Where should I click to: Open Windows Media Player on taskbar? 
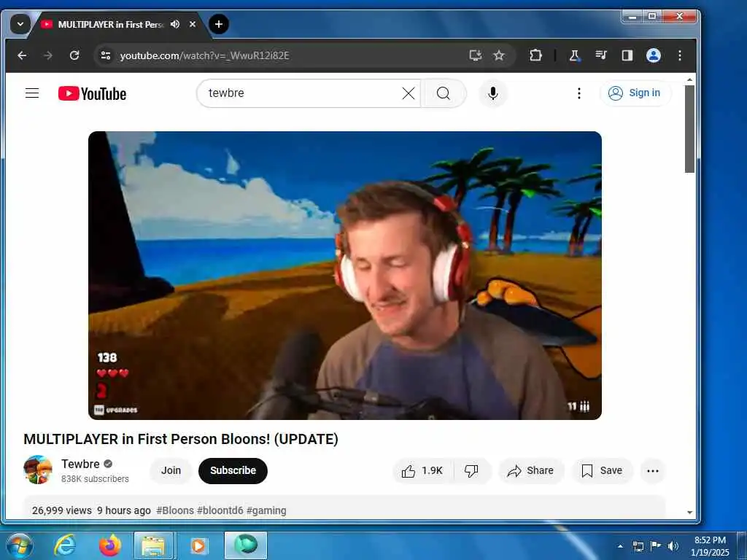pyautogui.click(x=198, y=545)
